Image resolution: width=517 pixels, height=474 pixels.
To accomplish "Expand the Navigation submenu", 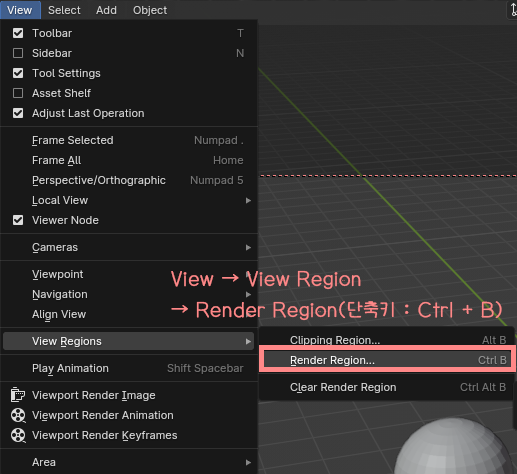I will tap(128, 294).
